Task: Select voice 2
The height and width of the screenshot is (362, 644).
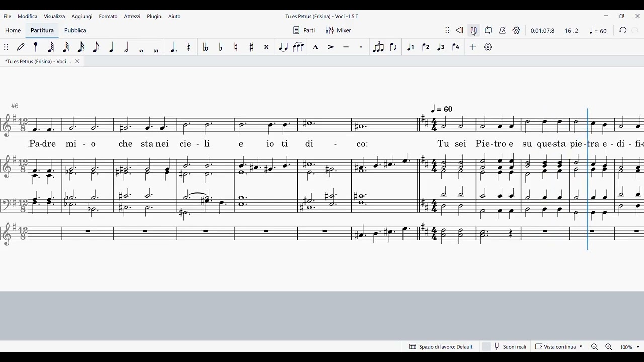Action: point(426,47)
